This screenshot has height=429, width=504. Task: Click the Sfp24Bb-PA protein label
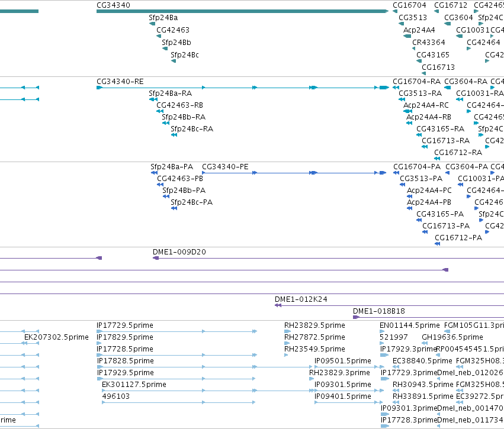click(184, 191)
